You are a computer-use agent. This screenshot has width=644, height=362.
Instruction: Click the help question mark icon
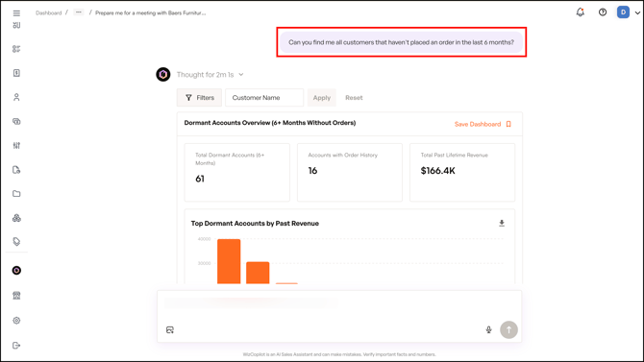(603, 12)
